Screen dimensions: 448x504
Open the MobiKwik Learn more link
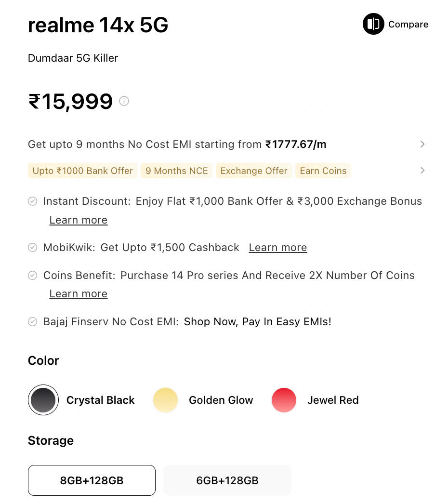[x=278, y=248]
